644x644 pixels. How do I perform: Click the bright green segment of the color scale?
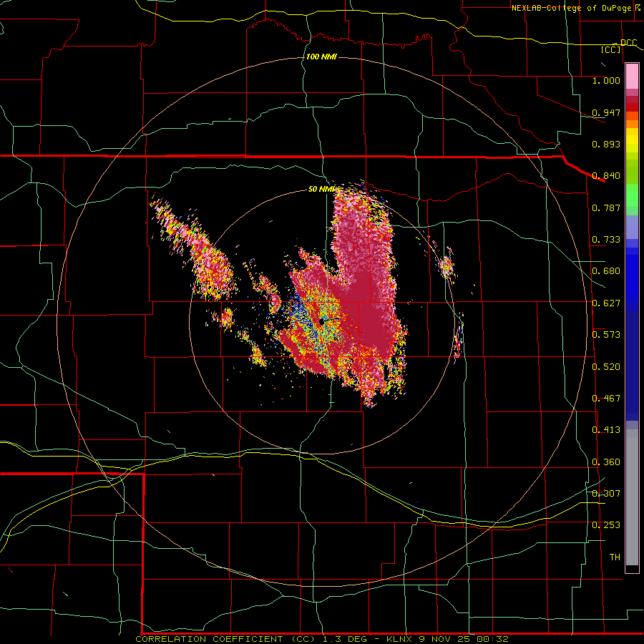(x=632, y=195)
